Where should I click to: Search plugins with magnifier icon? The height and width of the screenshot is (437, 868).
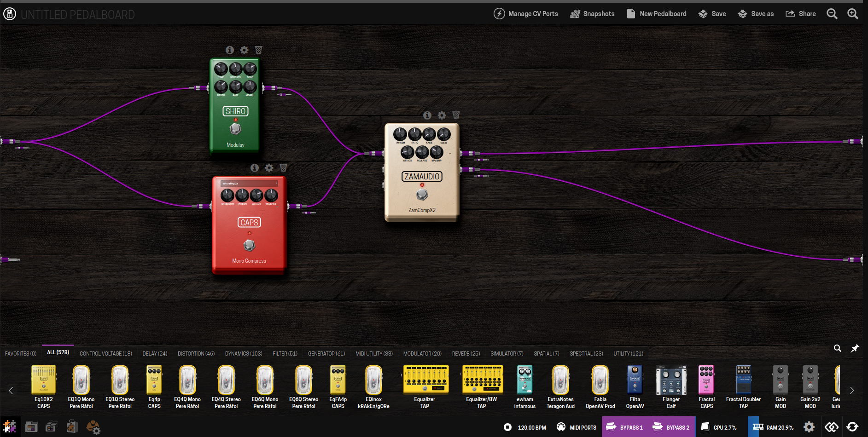point(838,348)
